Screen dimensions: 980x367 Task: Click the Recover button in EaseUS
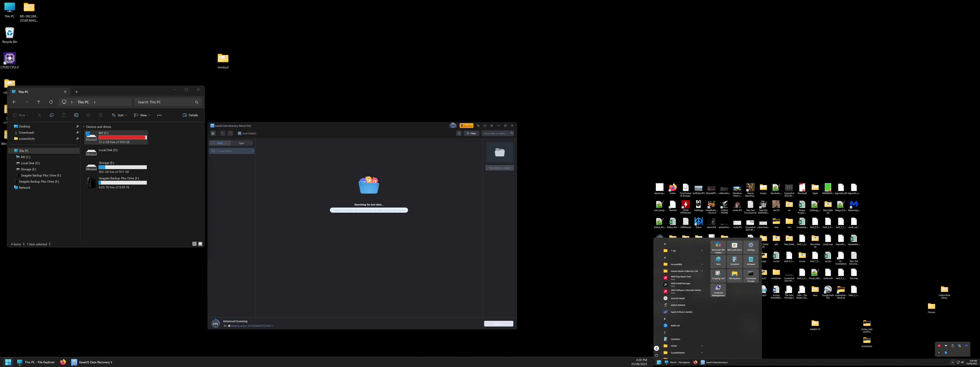tap(498, 324)
